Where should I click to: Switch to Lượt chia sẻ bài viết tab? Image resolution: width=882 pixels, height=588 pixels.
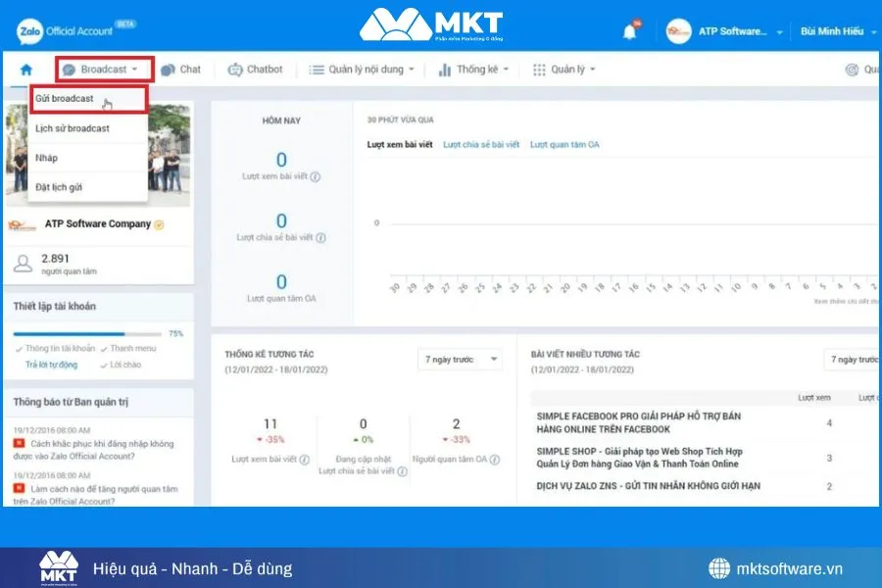click(x=480, y=145)
